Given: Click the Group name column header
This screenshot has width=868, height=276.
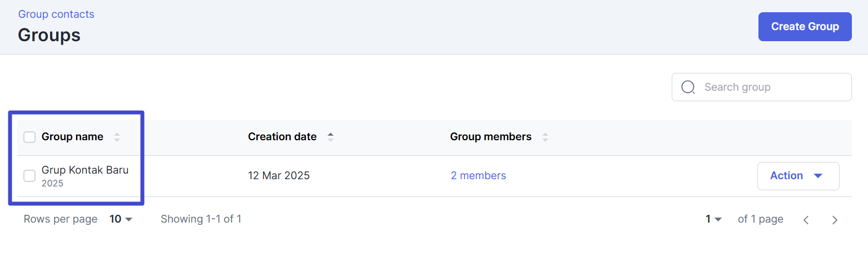Looking at the screenshot, I should pos(72,137).
